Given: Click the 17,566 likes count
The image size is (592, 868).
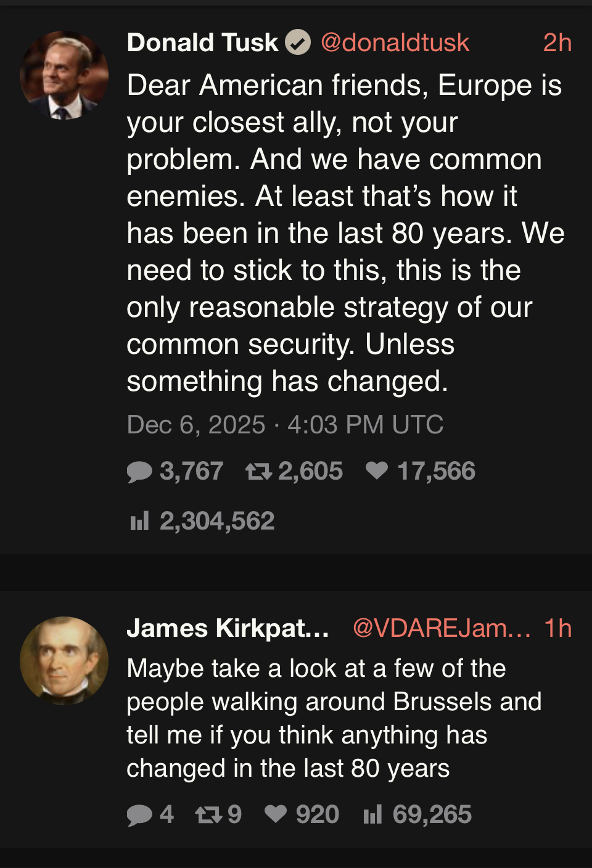Looking at the screenshot, I should [436, 472].
